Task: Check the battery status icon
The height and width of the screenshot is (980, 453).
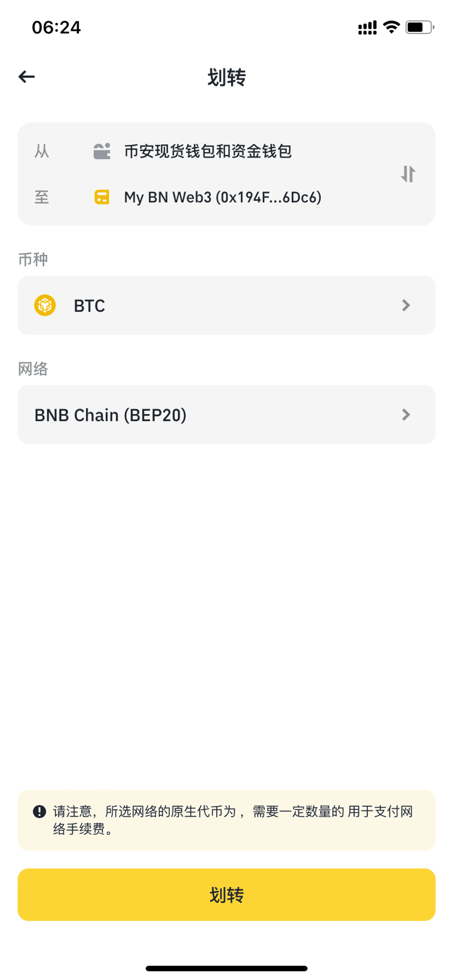Action: click(x=420, y=27)
